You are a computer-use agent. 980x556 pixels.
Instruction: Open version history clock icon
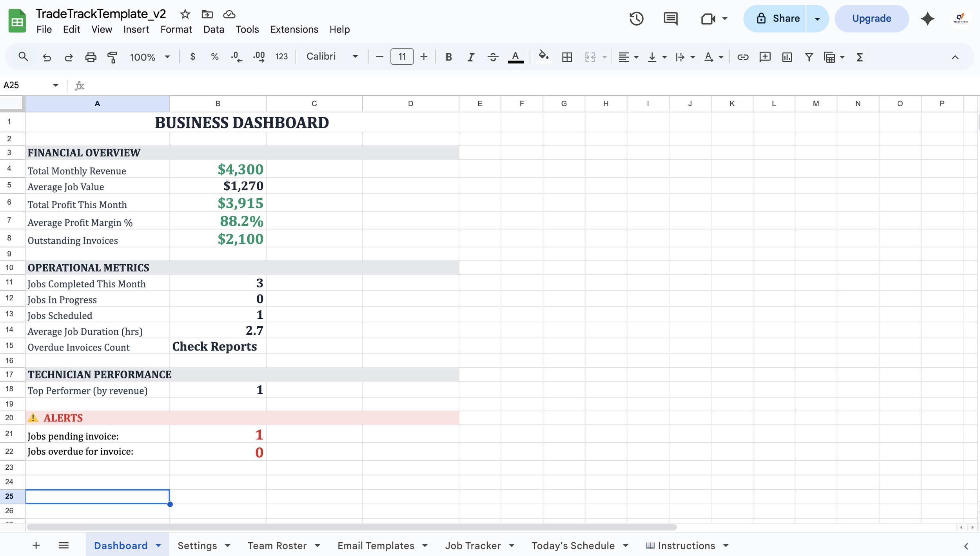click(x=636, y=18)
